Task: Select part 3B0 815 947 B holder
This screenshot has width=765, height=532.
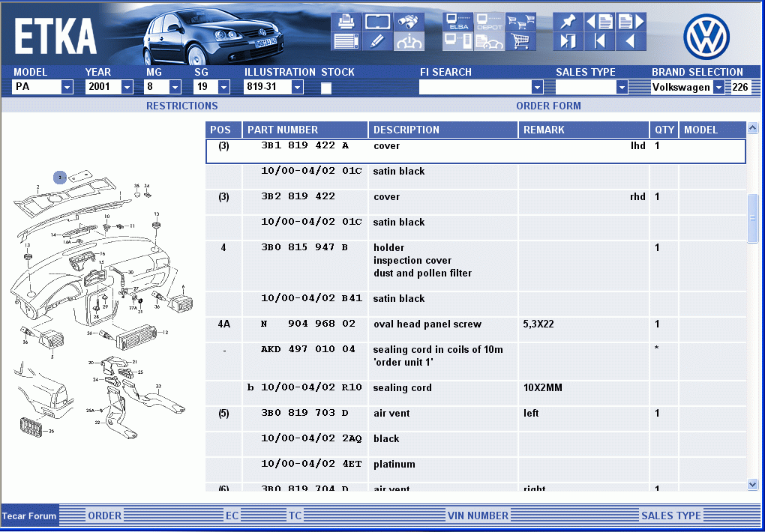Action: click(x=475, y=266)
